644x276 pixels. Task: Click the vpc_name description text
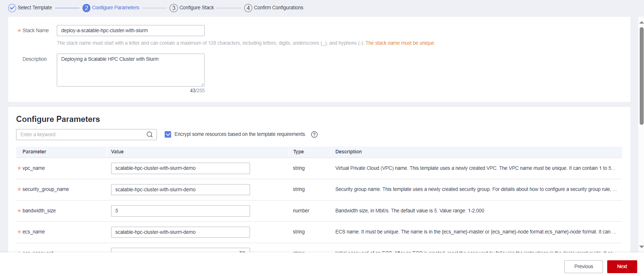[x=475, y=168]
